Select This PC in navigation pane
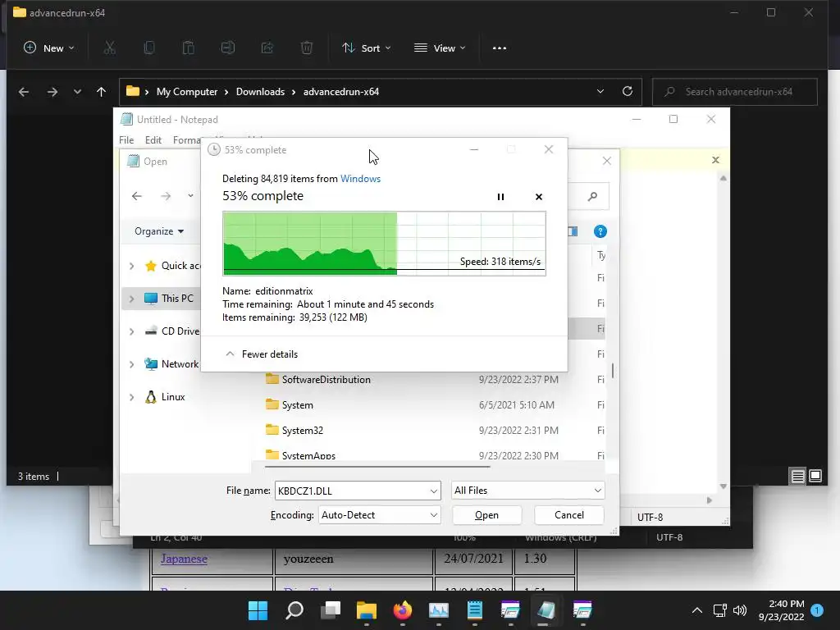Screen dimensions: 840x630 pyautogui.click(x=177, y=299)
